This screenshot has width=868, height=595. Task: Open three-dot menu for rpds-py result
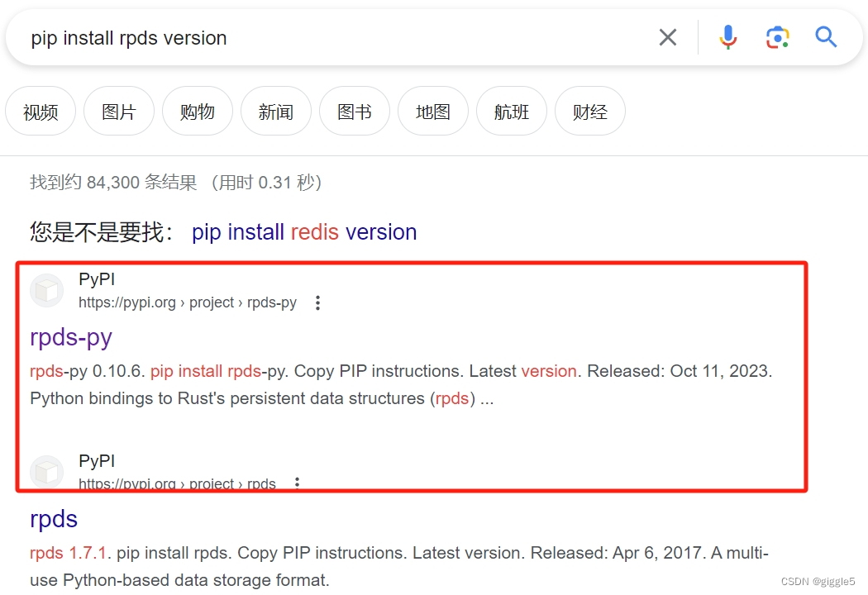point(317,302)
